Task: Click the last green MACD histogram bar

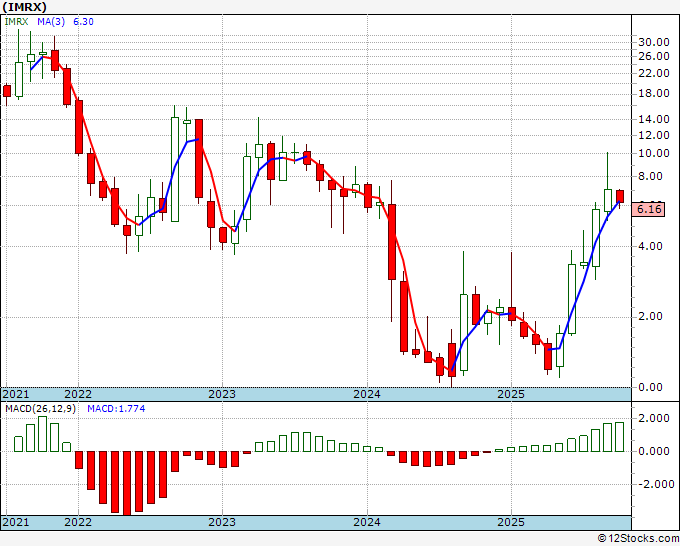Action: [x=620, y=437]
